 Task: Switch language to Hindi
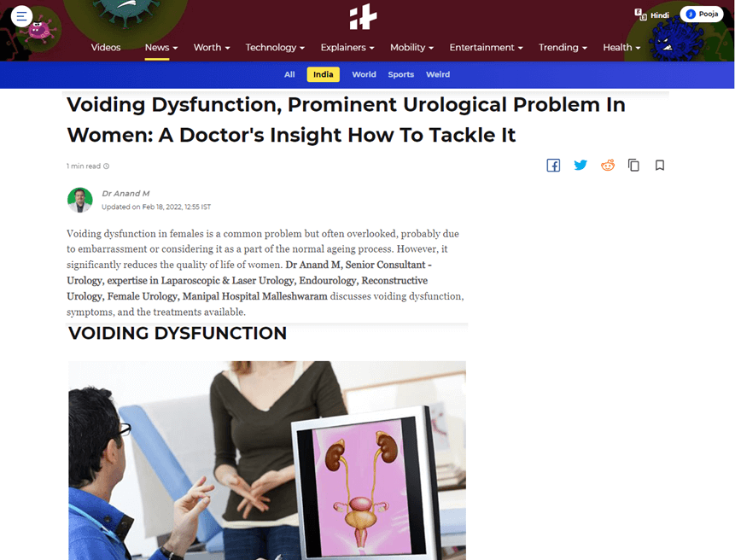click(651, 15)
